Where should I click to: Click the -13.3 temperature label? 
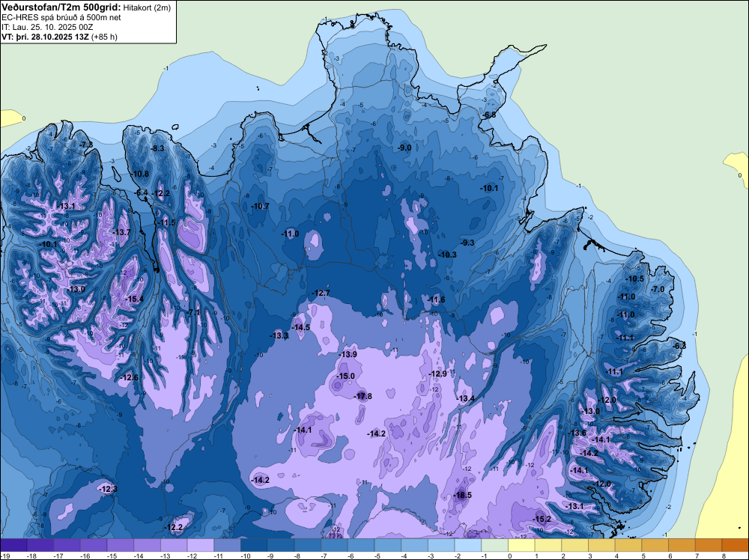coord(280,335)
